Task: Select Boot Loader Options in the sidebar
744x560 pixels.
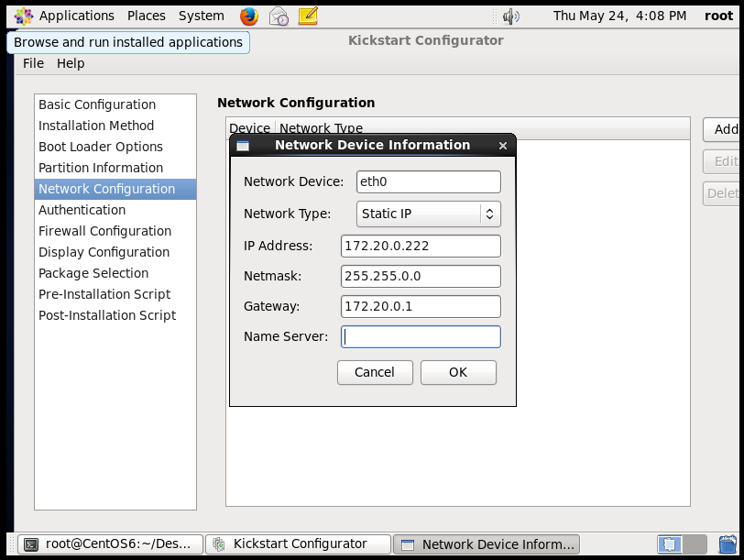Action: click(115, 148)
